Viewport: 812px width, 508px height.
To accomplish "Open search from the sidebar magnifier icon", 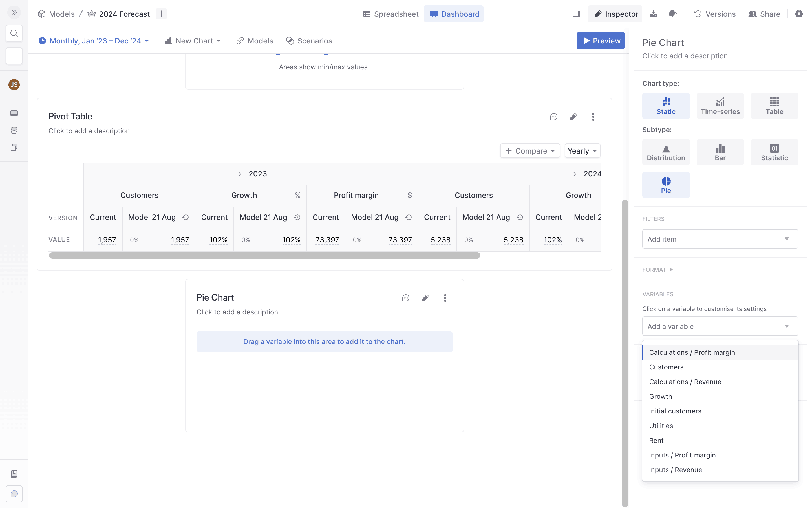I will point(14,33).
